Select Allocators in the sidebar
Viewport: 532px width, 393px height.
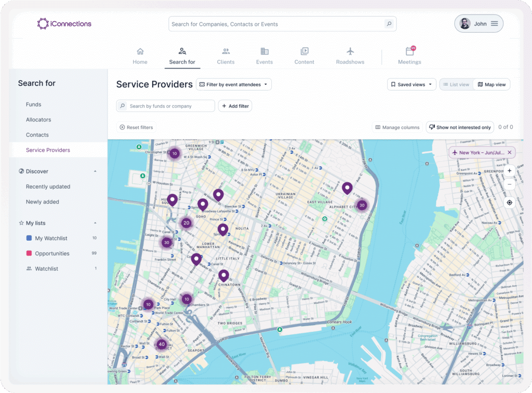[x=38, y=120]
